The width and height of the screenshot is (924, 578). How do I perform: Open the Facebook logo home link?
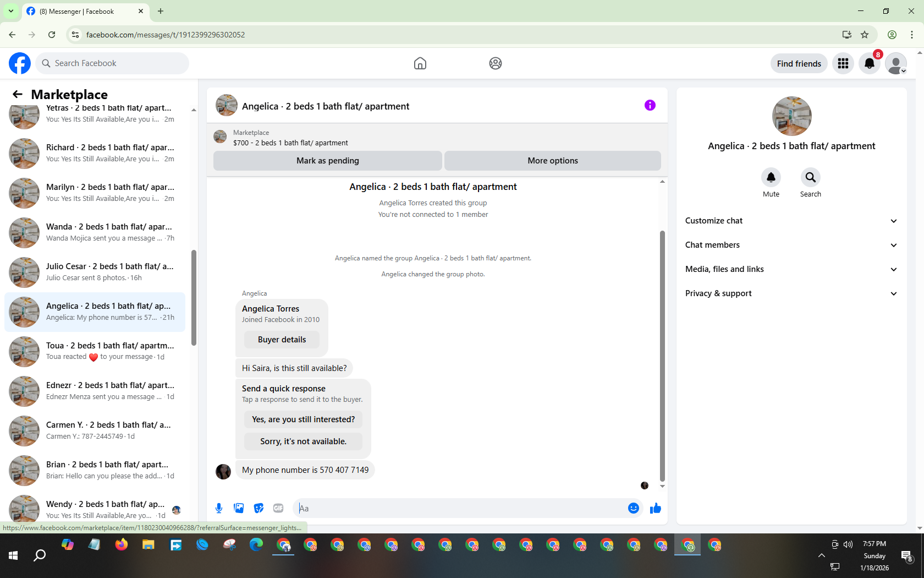(20, 63)
